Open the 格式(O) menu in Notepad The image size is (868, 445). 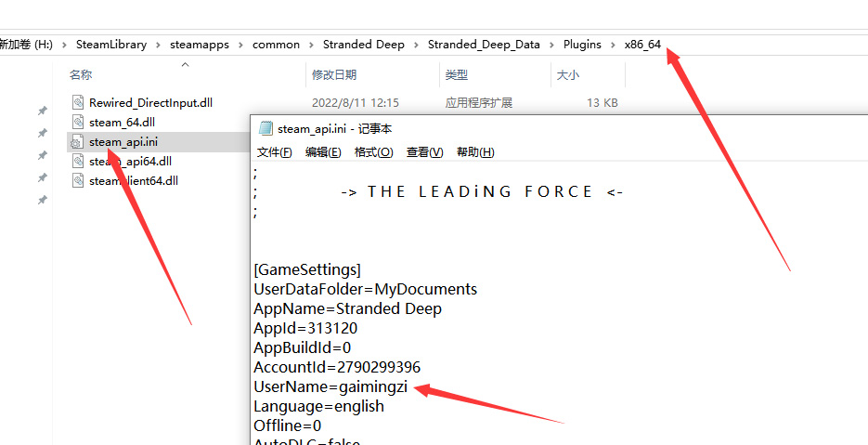(x=373, y=152)
